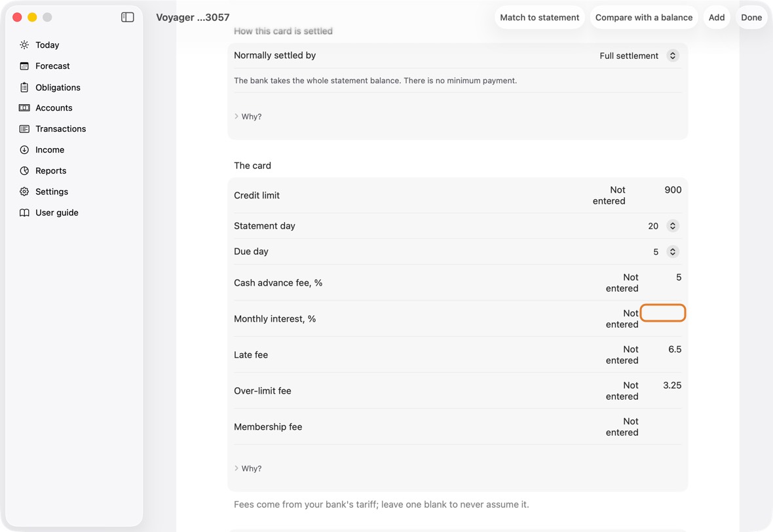This screenshot has height=532, width=773.
Task: Expand the Why? disclosure under settlement
Action: point(248,117)
